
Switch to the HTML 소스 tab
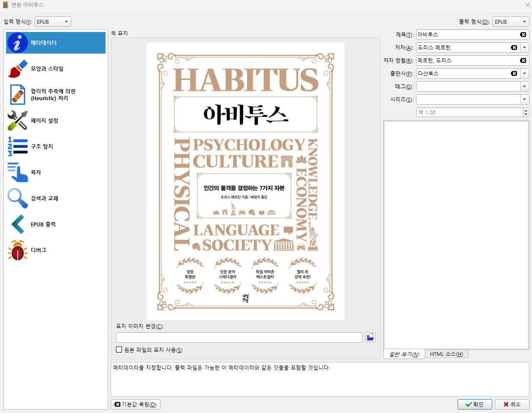point(446,354)
